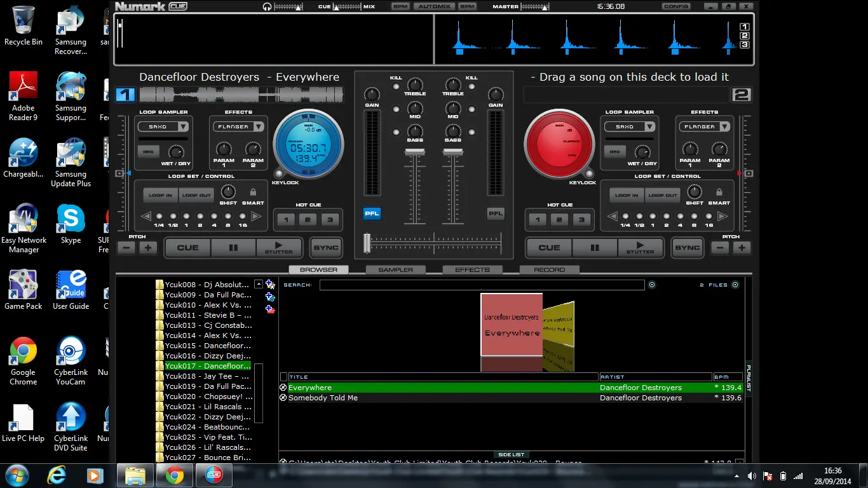Switch to the Sampler tab
The image size is (868, 488).
point(395,269)
